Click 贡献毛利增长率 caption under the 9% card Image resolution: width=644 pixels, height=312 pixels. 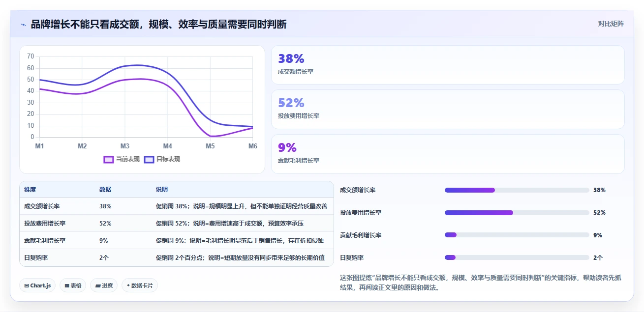click(x=299, y=161)
